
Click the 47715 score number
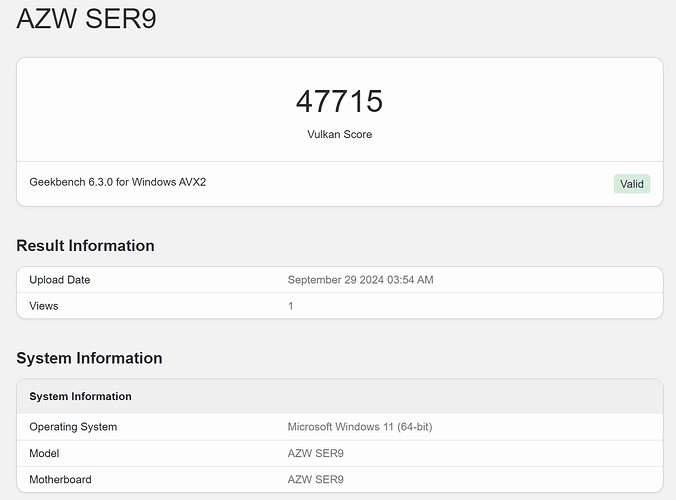(x=339, y=101)
